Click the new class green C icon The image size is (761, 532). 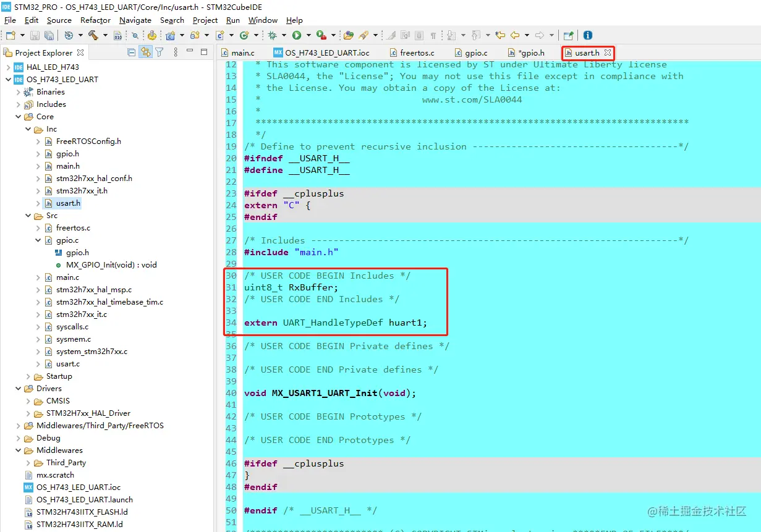pos(244,35)
